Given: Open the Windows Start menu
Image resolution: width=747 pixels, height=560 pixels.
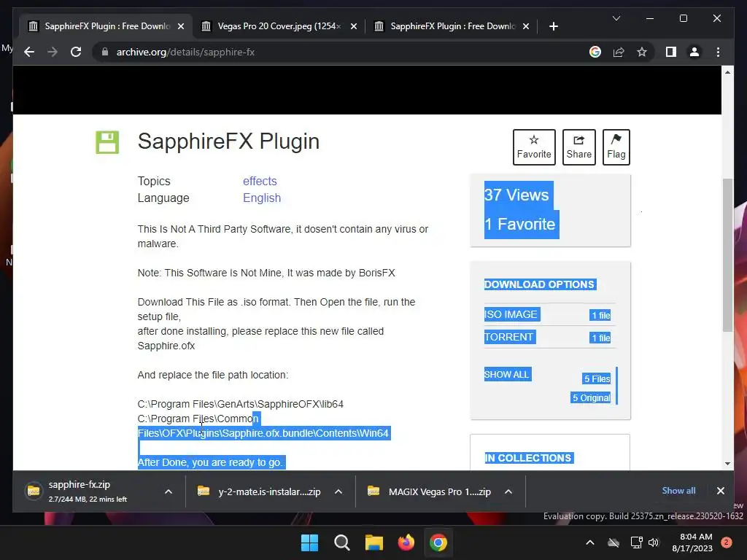Looking at the screenshot, I should pyautogui.click(x=309, y=542).
